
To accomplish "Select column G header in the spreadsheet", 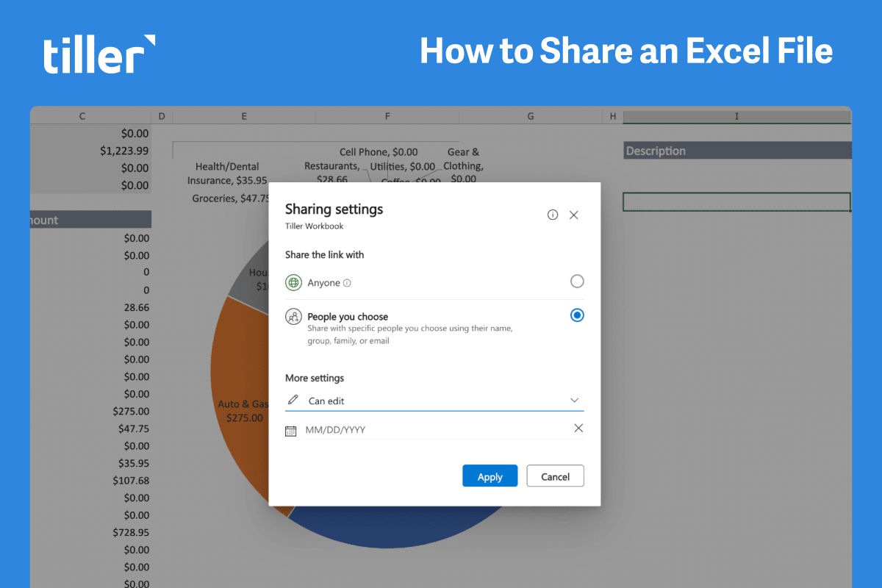I will click(530, 116).
